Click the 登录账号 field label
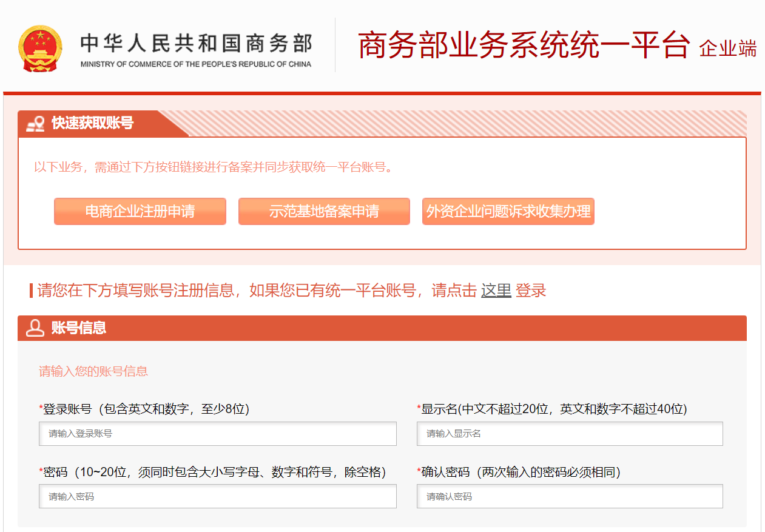 (144, 409)
